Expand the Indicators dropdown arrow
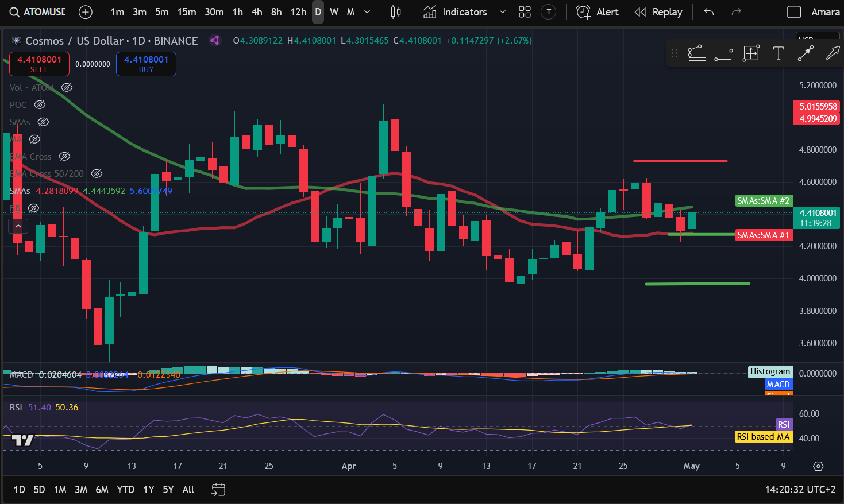Screen dimensions: 844x504 pyautogui.click(x=503, y=11)
